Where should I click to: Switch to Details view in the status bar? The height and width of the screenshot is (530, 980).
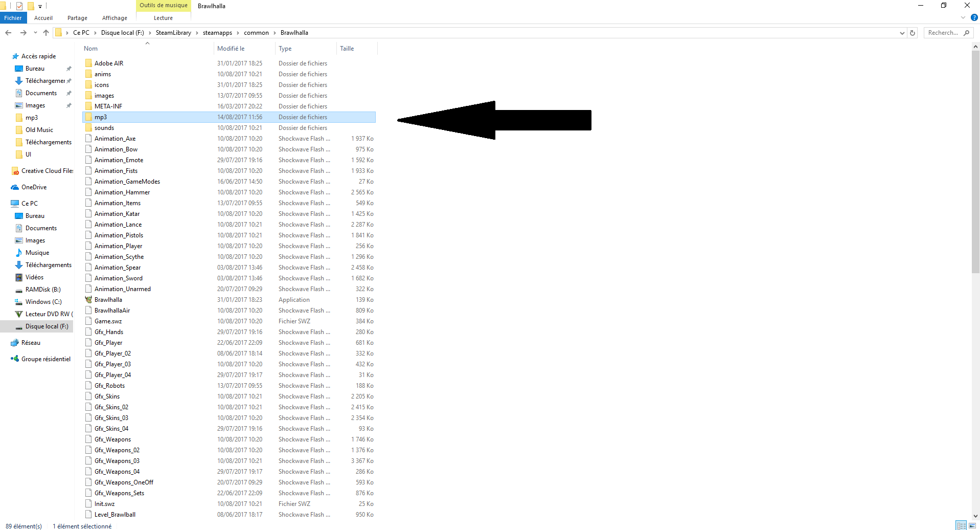pos(961,525)
